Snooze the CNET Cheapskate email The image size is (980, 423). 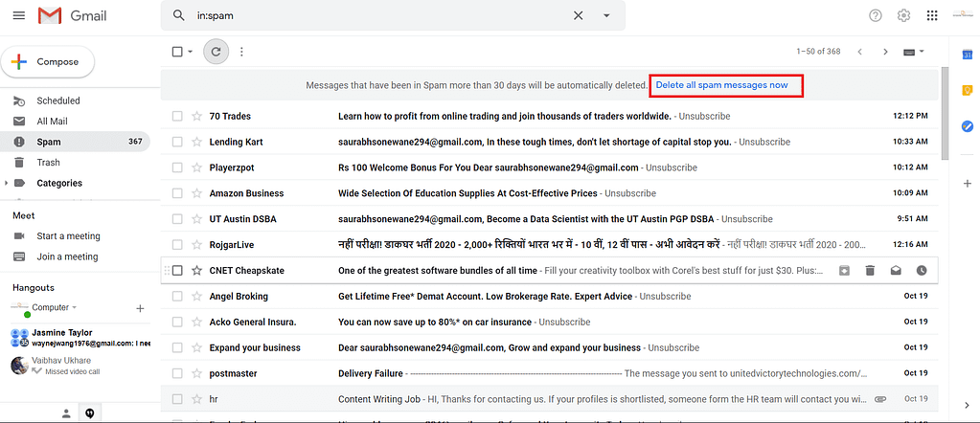pyautogui.click(x=922, y=271)
